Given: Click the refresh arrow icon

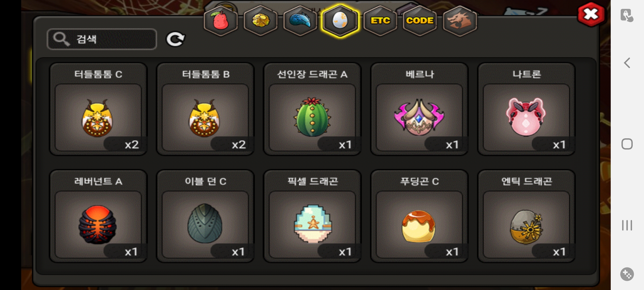Looking at the screenshot, I should [x=175, y=39].
